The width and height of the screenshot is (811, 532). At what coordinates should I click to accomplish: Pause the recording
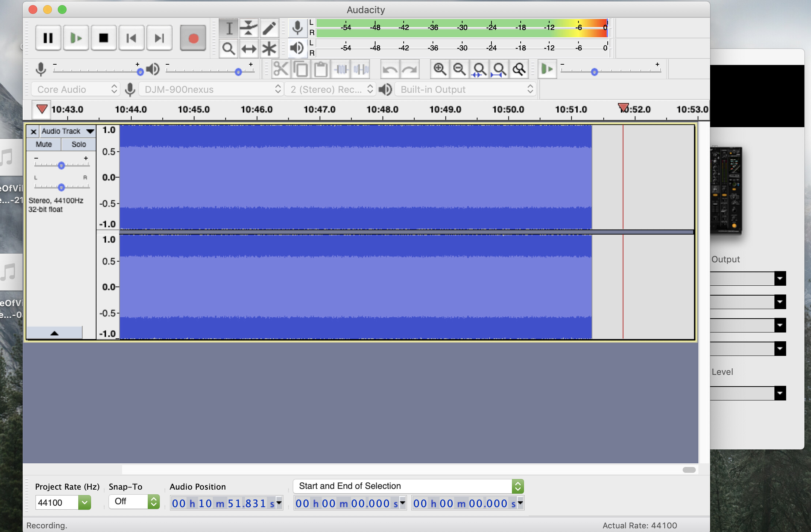click(x=48, y=38)
